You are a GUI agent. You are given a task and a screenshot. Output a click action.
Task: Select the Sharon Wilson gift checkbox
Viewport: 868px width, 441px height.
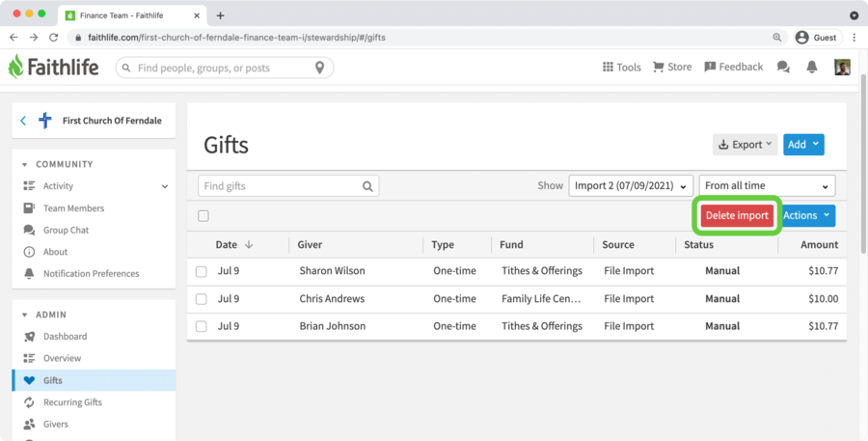(202, 271)
